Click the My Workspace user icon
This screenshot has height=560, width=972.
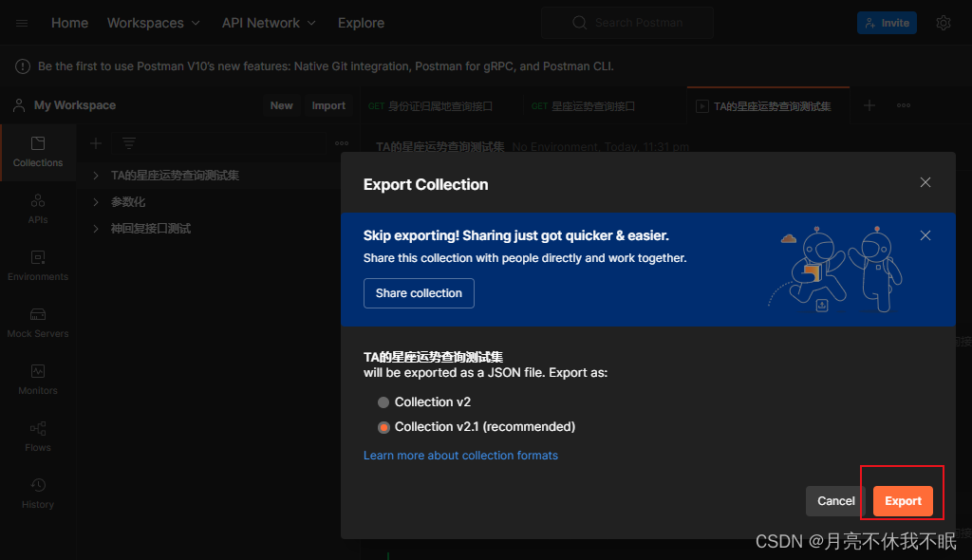click(x=19, y=105)
